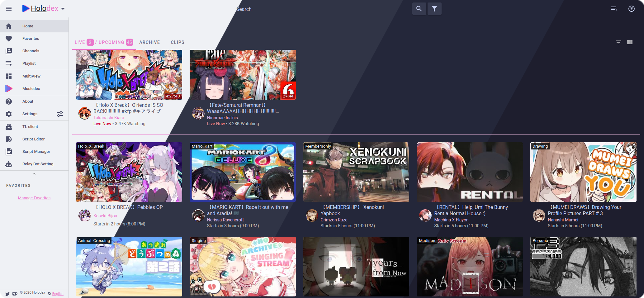644x298 pixels.
Task: Click Koseki Bijou's channel avatar
Action: pyautogui.click(x=85, y=215)
